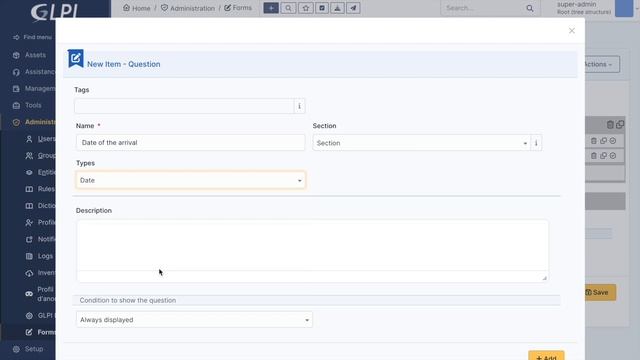Go to Profiles in the sidebar

pyautogui.click(x=40, y=222)
